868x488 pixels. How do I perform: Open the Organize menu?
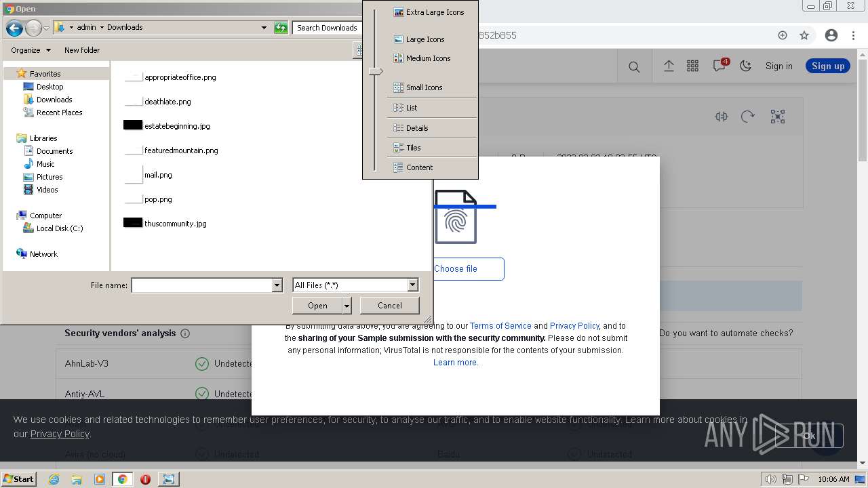click(x=31, y=50)
